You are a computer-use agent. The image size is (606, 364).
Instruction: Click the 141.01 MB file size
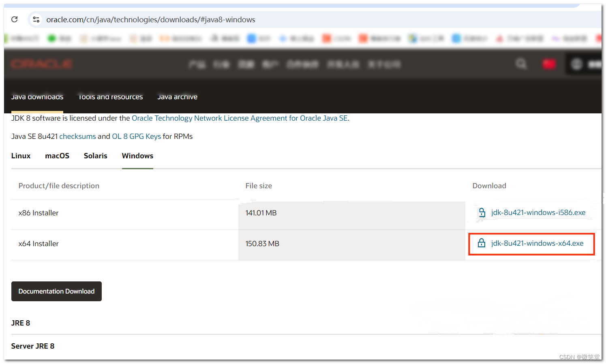point(261,213)
